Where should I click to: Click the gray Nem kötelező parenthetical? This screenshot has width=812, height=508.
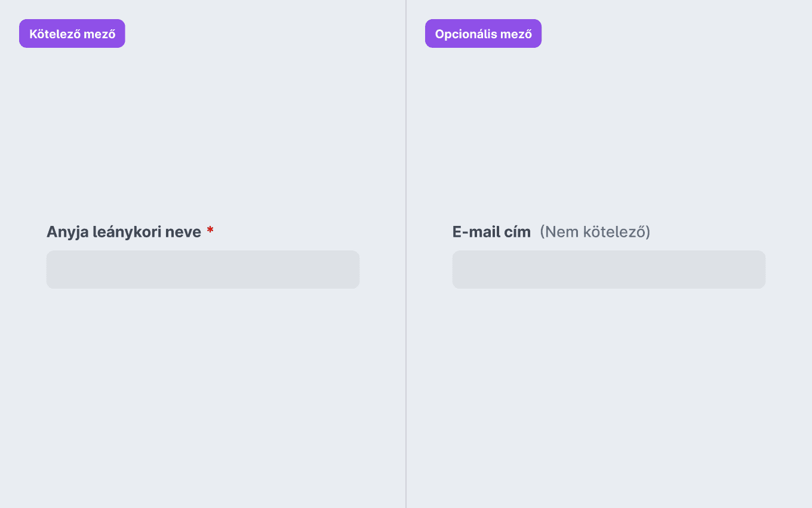tap(595, 232)
